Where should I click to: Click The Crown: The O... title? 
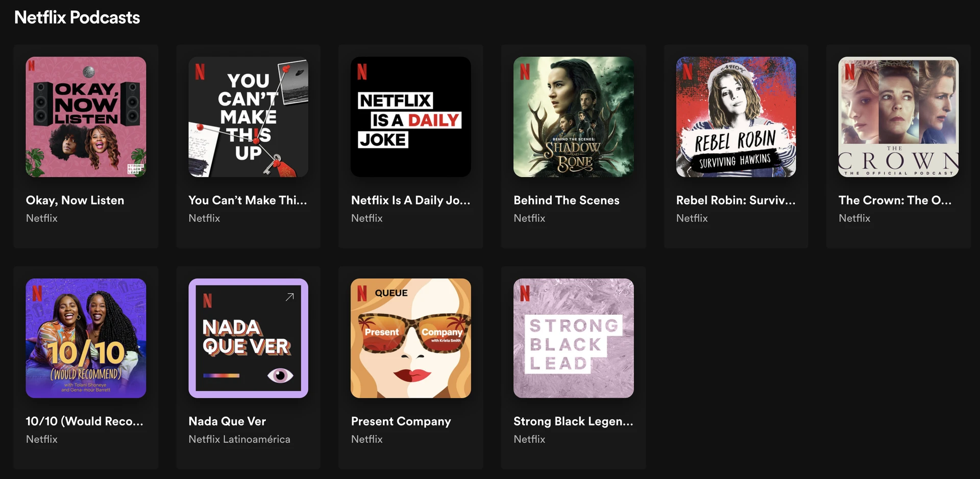895,200
